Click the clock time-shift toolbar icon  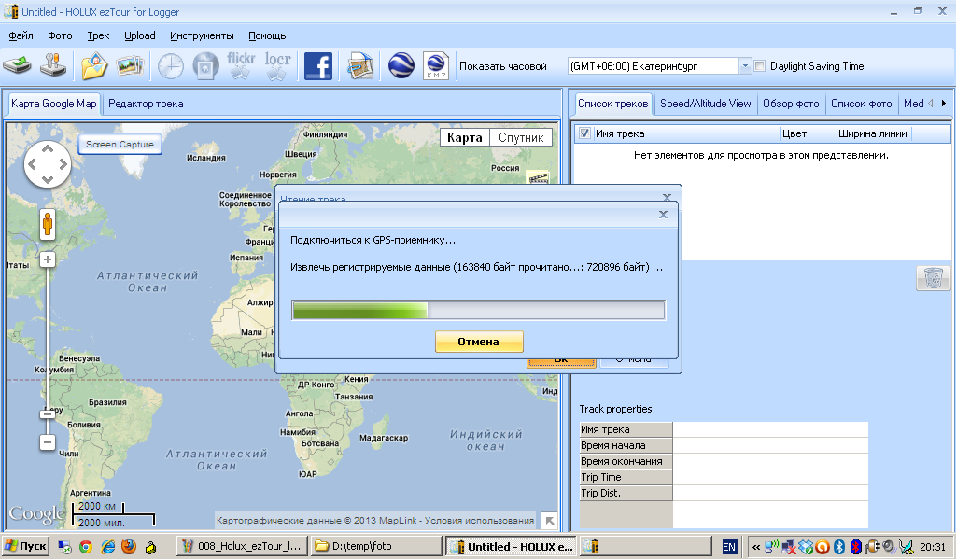coord(170,66)
